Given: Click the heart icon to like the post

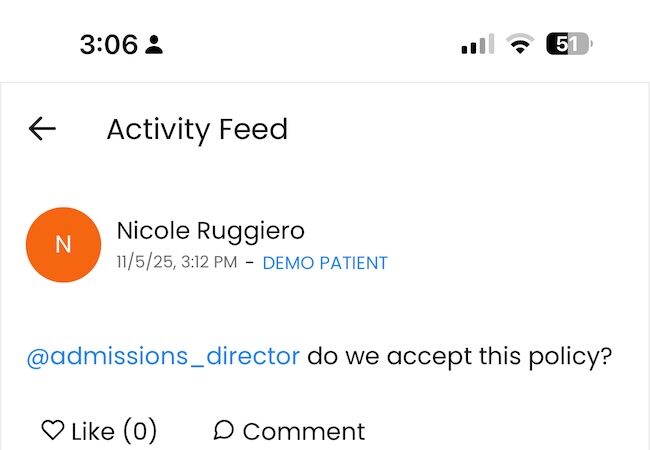Looking at the screenshot, I should pyautogui.click(x=52, y=430).
